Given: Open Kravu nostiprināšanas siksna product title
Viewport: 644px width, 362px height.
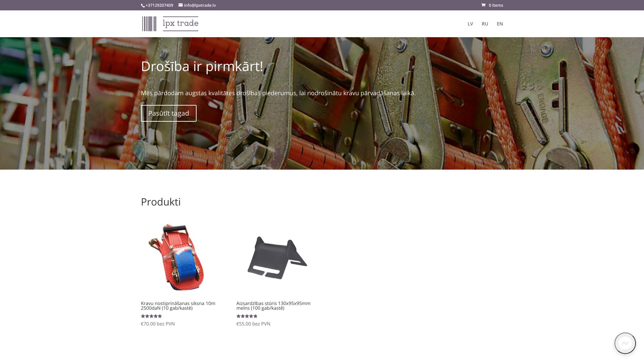Looking at the screenshot, I should [x=178, y=306].
